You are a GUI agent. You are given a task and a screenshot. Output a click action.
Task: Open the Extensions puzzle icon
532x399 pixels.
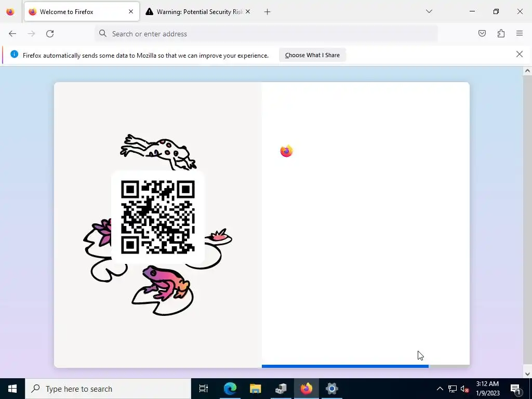point(501,33)
